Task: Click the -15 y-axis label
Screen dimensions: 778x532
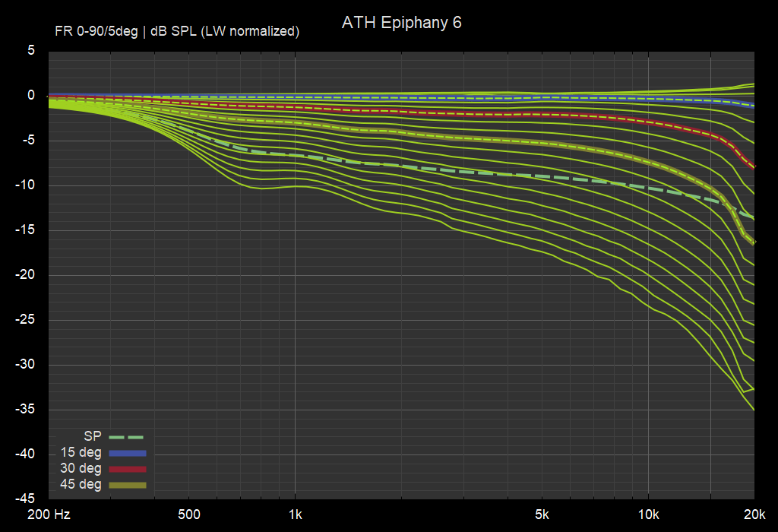Action: (25, 230)
